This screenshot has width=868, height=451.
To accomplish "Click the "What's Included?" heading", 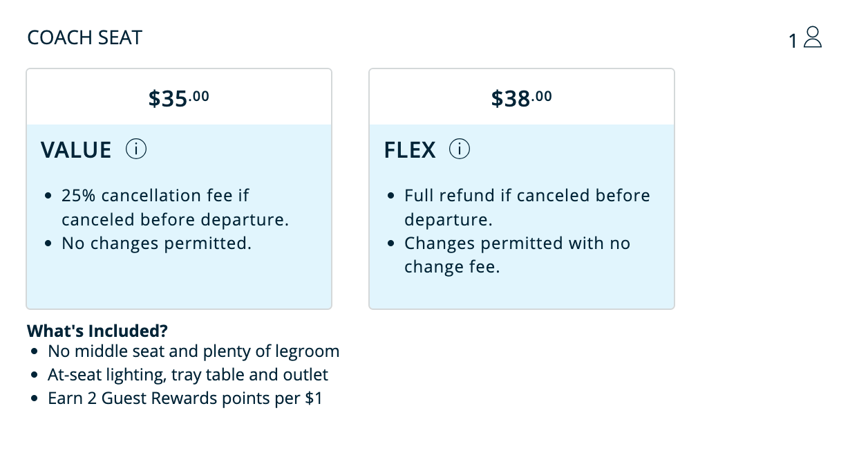I will pos(97,331).
